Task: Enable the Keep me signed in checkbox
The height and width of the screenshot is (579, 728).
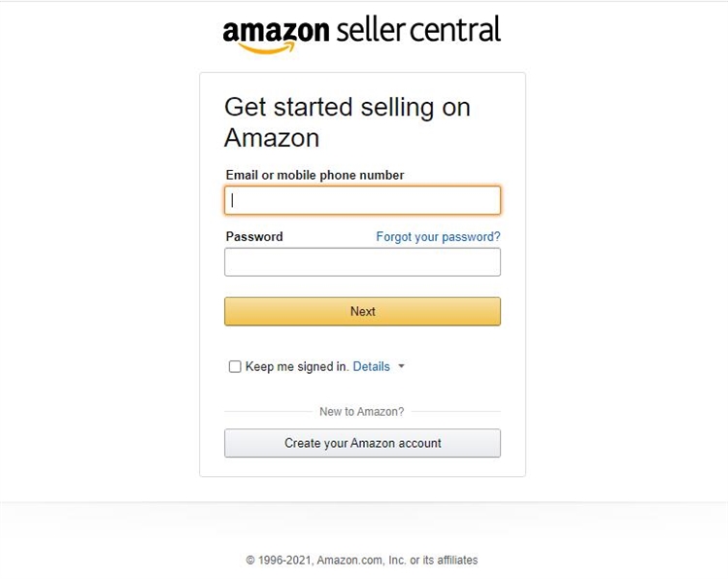Action: (235, 366)
